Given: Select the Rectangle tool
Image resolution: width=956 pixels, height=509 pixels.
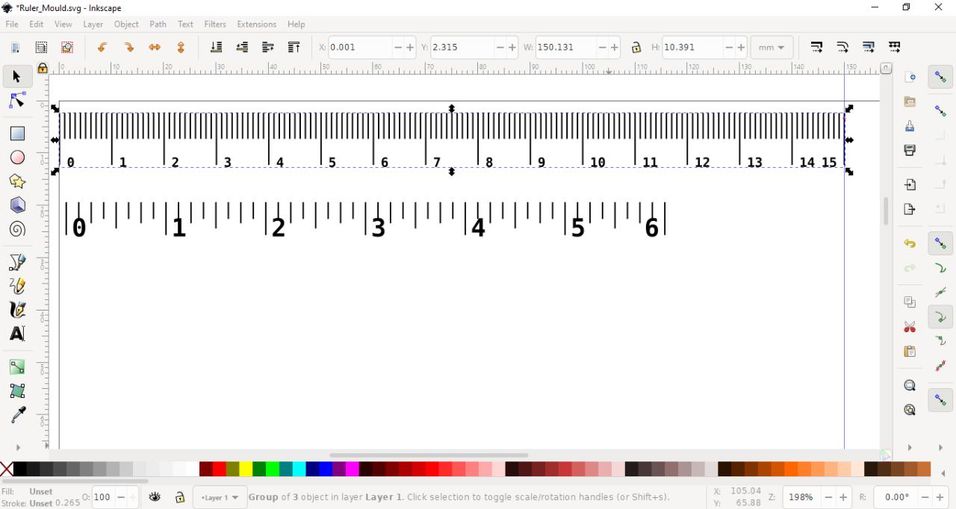Looking at the screenshot, I should click(x=17, y=133).
